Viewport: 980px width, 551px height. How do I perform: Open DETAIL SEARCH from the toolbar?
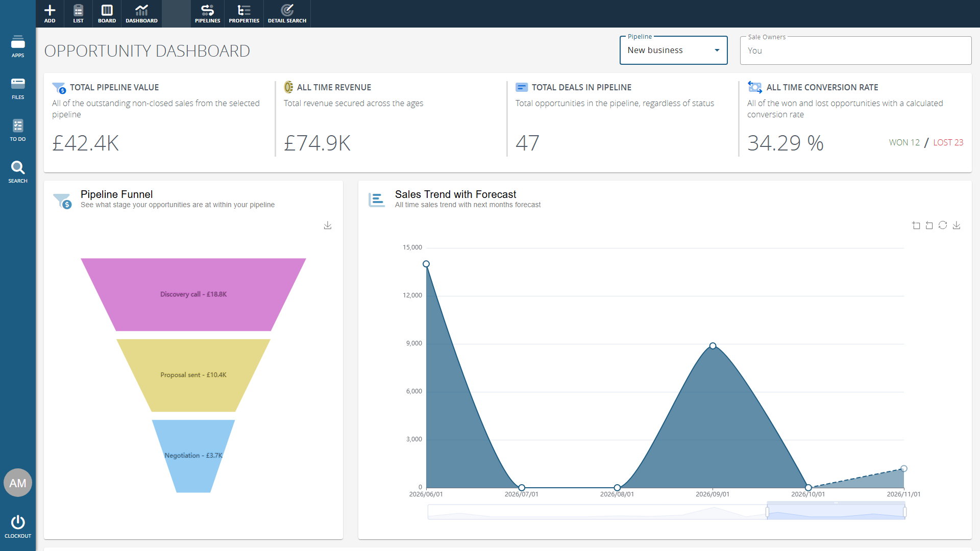click(287, 13)
